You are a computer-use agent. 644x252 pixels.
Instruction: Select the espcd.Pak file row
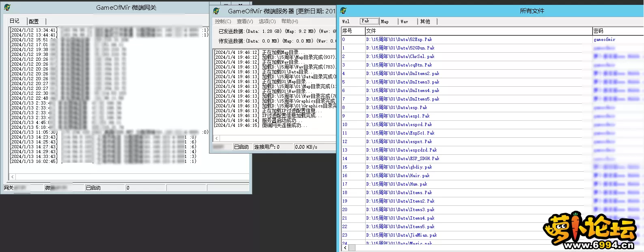[492, 124]
